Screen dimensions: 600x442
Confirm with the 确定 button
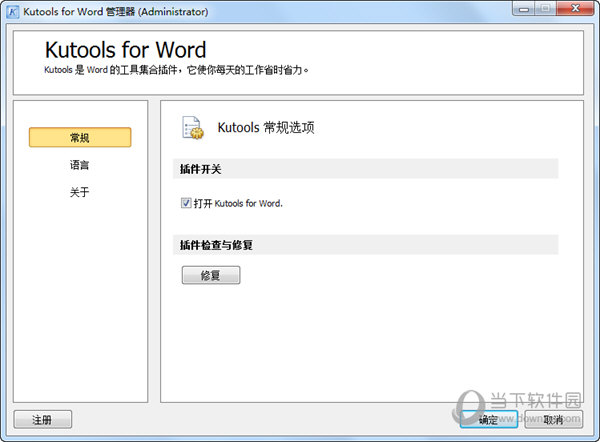pos(489,419)
